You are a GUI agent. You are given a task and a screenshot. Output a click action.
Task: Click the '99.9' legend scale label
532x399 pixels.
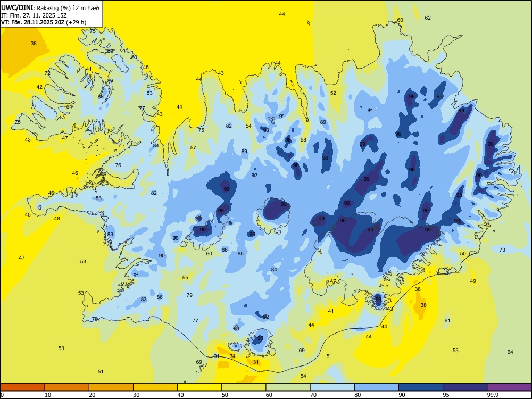(x=492, y=395)
